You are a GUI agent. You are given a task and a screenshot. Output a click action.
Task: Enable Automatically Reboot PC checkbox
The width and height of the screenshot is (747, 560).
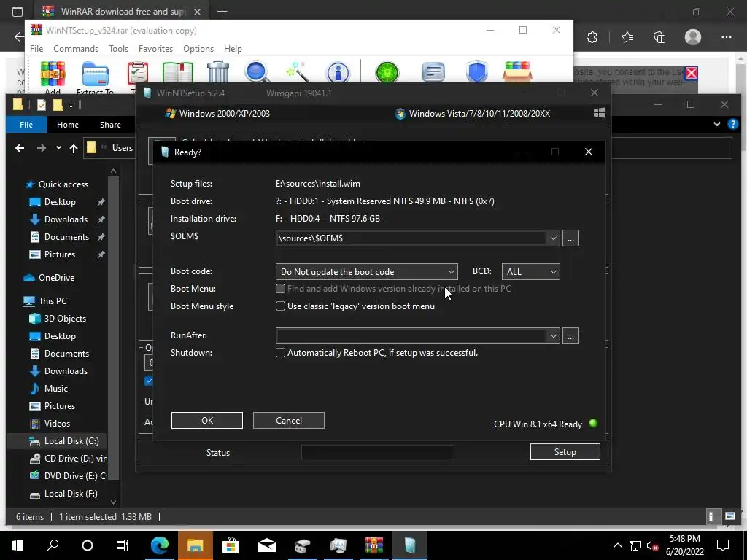pyautogui.click(x=281, y=353)
